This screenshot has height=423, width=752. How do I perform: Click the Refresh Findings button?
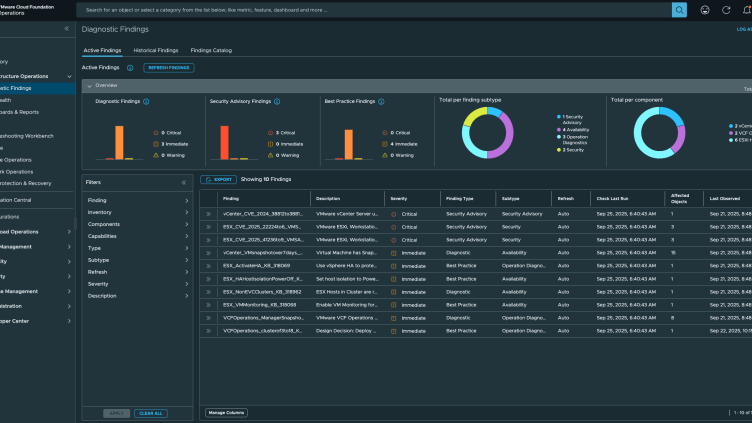coord(169,68)
